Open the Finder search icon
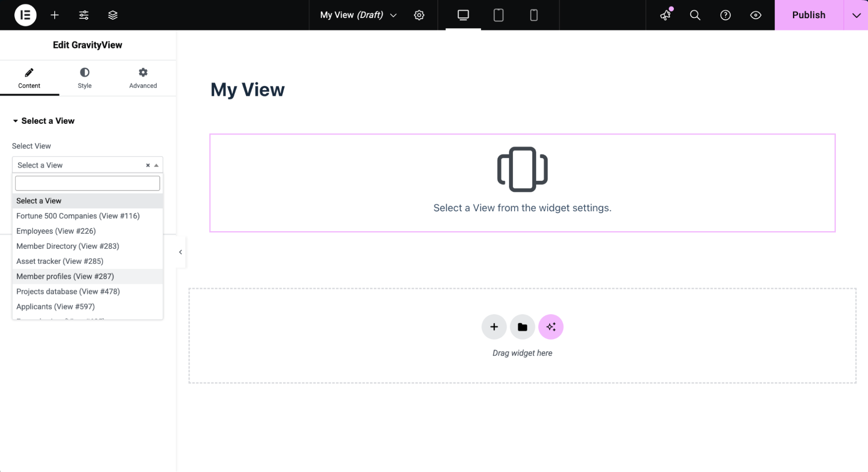The width and height of the screenshot is (868, 472). (695, 15)
